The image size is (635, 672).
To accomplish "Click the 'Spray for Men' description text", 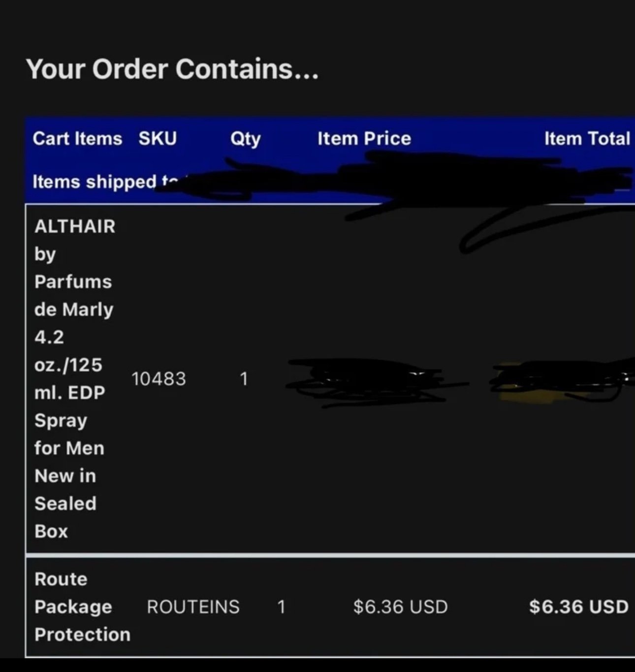I will tap(69, 434).
